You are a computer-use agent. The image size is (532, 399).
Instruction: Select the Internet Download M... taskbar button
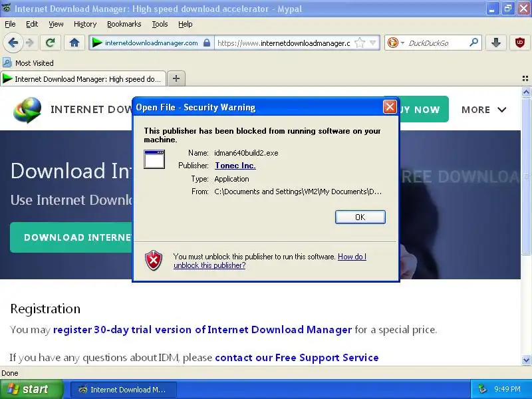(x=123, y=390)
